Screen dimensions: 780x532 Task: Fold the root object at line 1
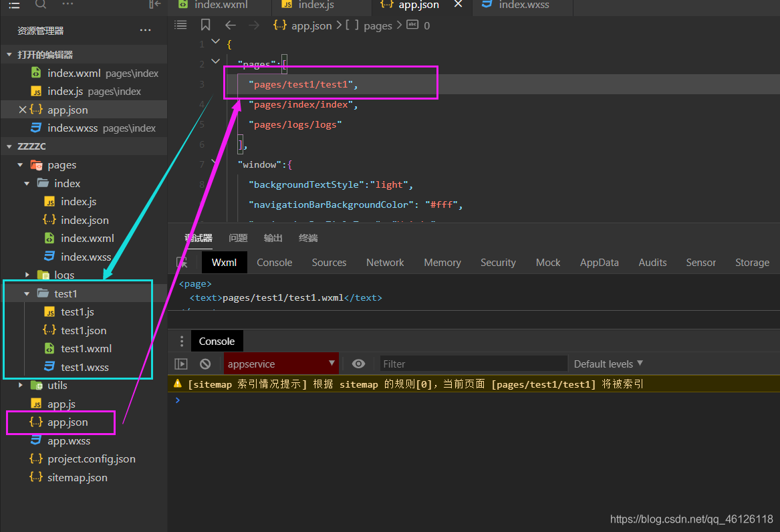[215, 41]
